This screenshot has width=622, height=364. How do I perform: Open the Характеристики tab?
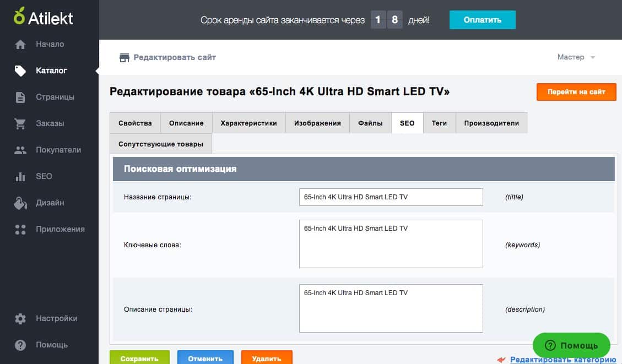[x=248, y=123]
